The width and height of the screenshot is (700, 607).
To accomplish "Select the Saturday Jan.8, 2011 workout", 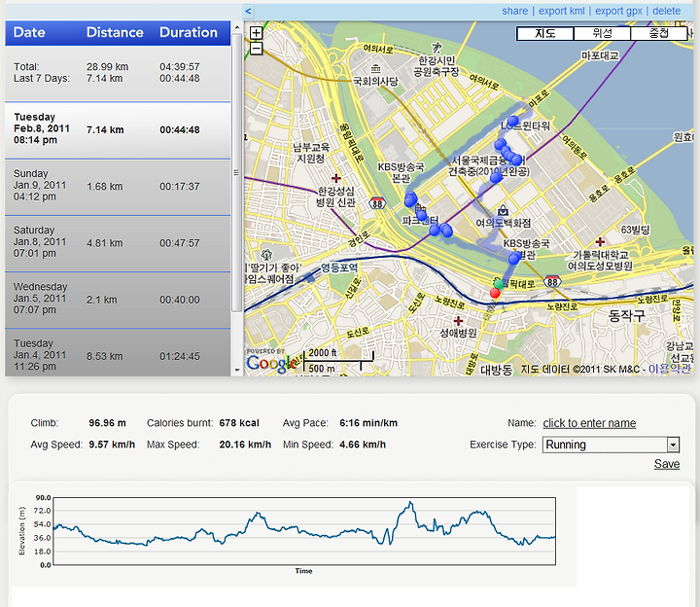I will tap(118, 243).
